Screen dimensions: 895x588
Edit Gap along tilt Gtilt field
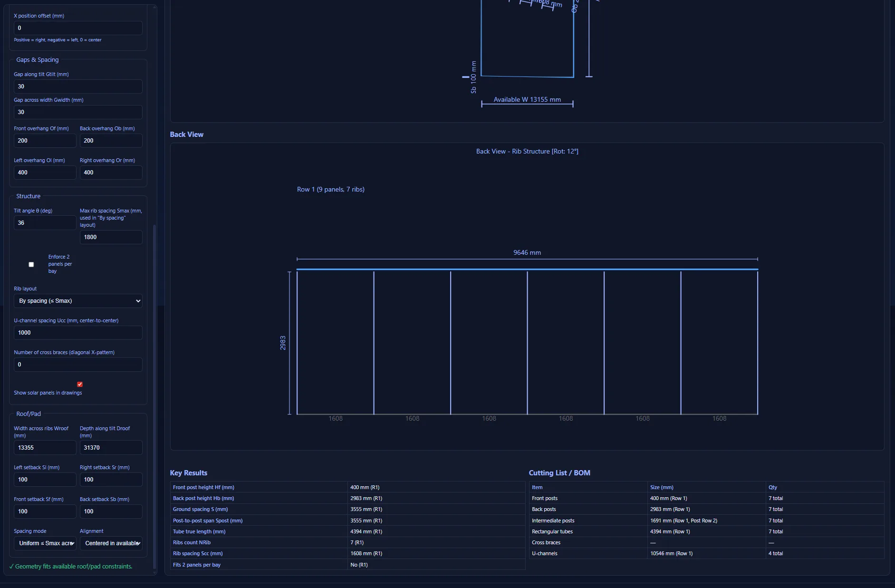point(78,87)
